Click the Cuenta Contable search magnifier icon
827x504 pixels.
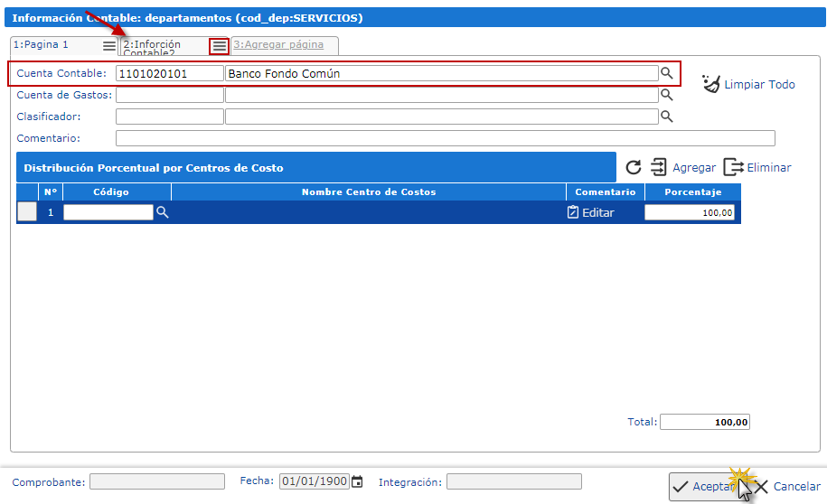[666, 73]
